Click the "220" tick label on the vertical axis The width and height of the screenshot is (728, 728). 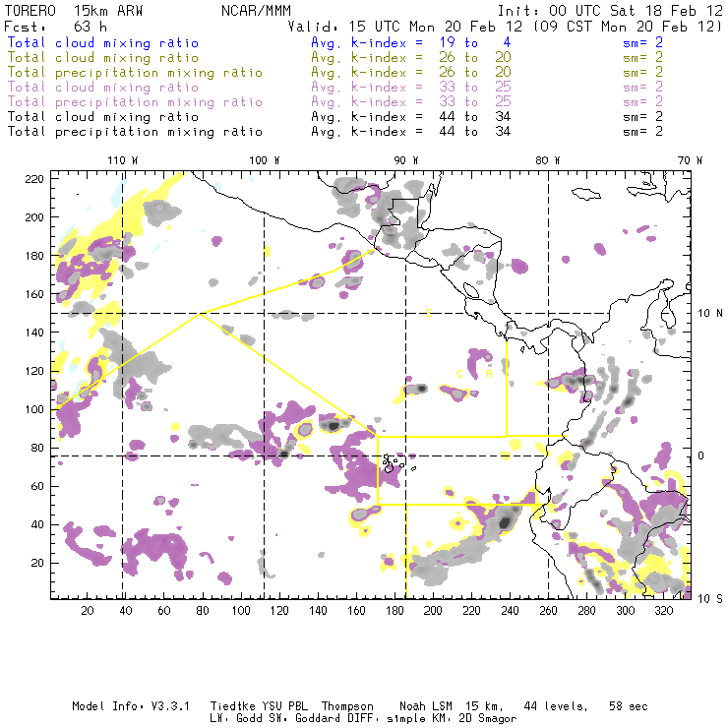point(34,179)
